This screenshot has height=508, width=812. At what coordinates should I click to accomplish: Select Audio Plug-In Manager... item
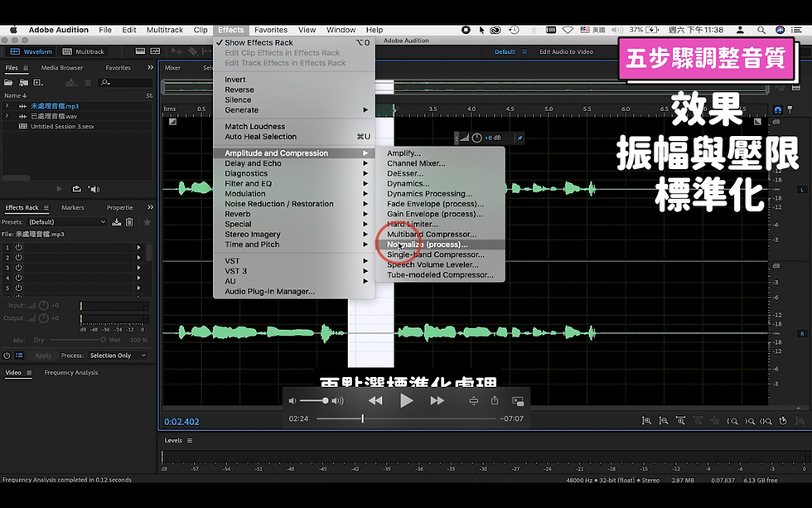pos(293,292)
